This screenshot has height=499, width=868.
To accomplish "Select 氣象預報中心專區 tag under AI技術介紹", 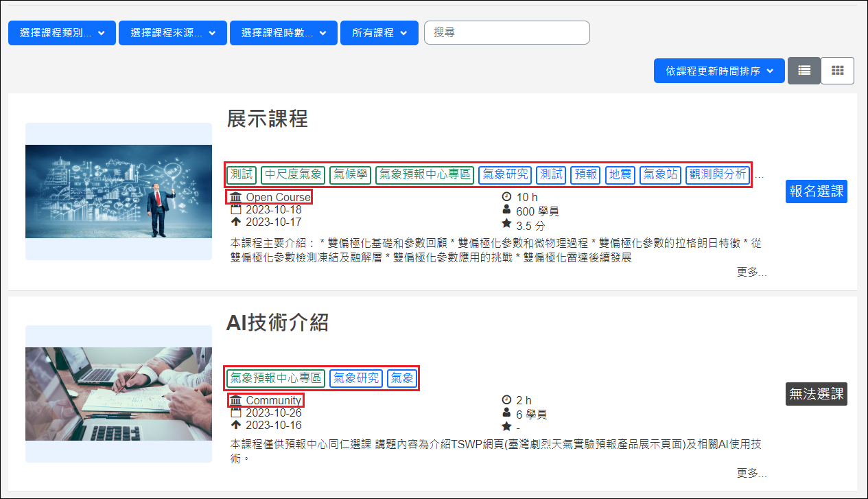I will point(276,378).
